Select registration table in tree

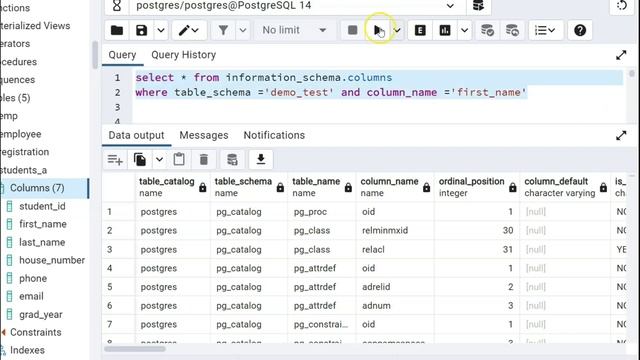tap(25, 152)
